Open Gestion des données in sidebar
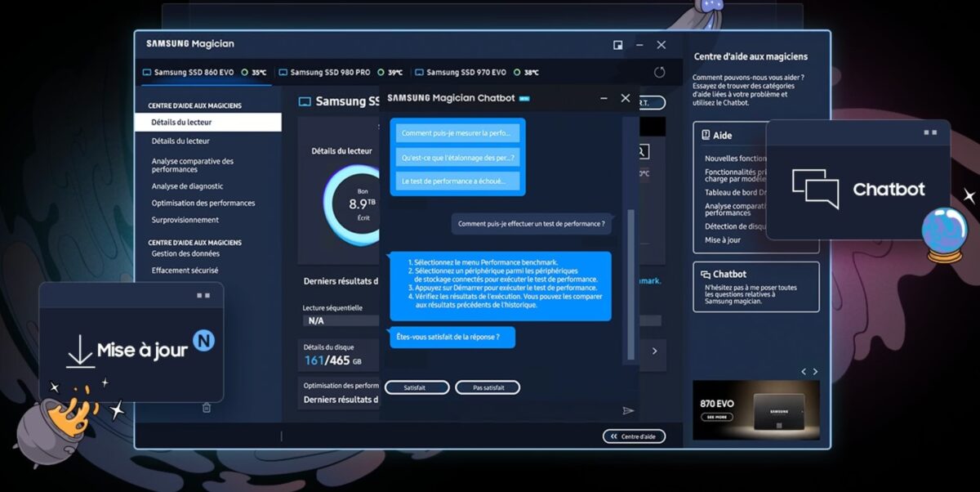 pos(185,253)
